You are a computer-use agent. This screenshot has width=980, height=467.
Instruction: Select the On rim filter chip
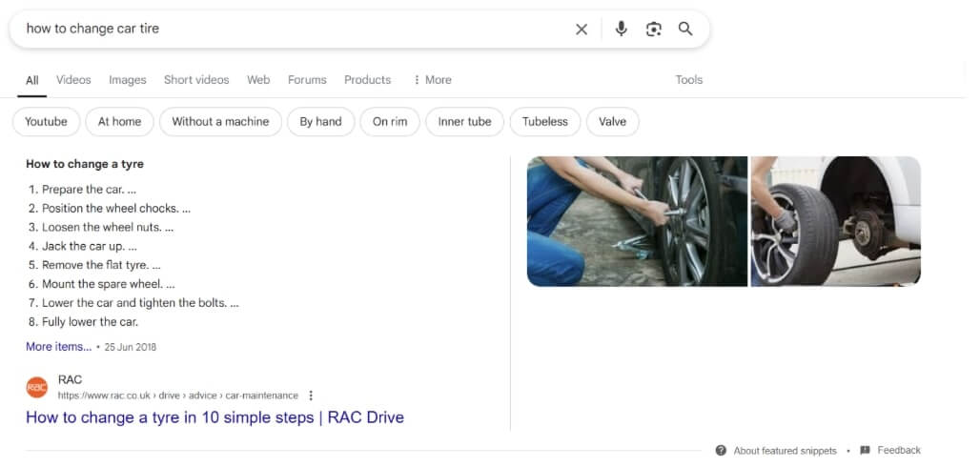coord(390,122)
